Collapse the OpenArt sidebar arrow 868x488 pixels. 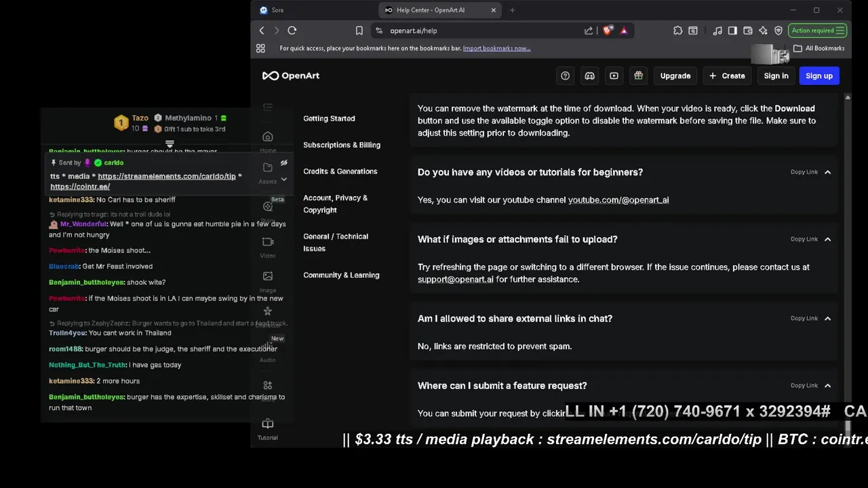(x=268, y=106)
